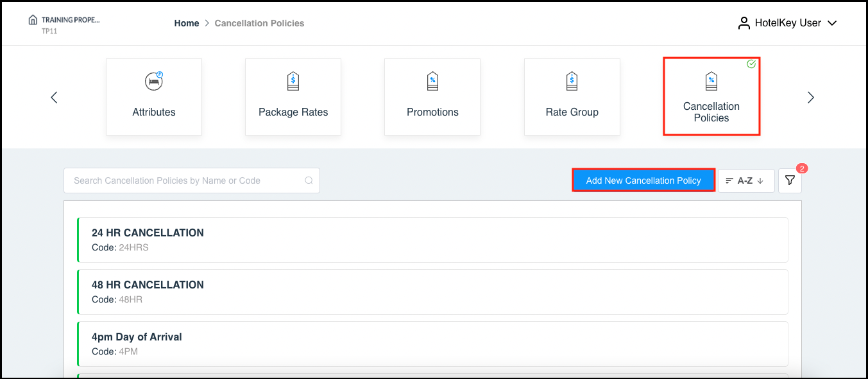868x379 pixels.
Task: Click the Rate Group tag icon
Action: pyautogui.click(x=572, y=81)
